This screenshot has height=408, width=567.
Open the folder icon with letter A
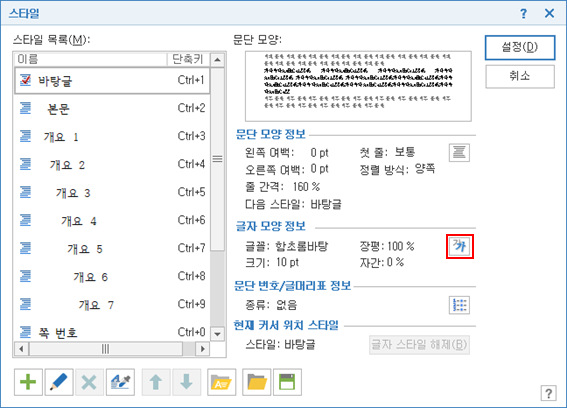[222, 382]
